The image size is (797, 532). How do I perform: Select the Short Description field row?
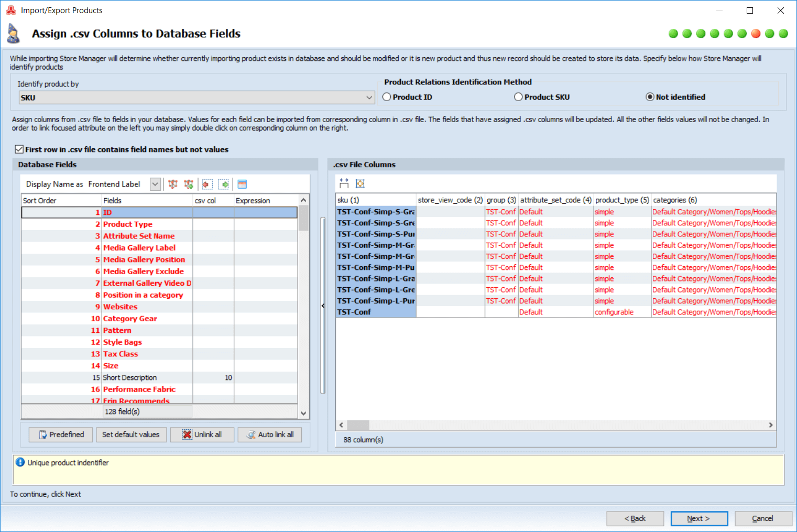159,377
